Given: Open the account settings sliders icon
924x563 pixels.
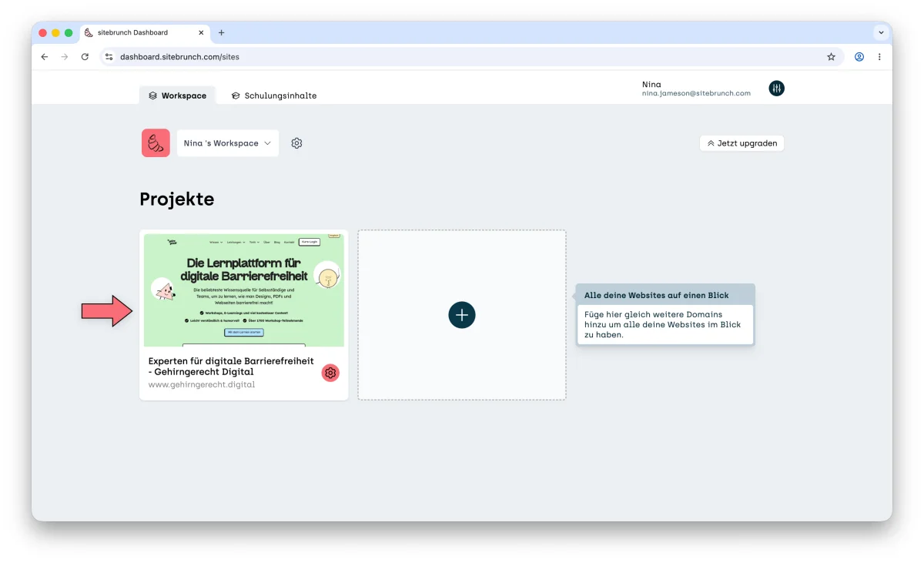Looking at the screenshot, I should point(776,89).
